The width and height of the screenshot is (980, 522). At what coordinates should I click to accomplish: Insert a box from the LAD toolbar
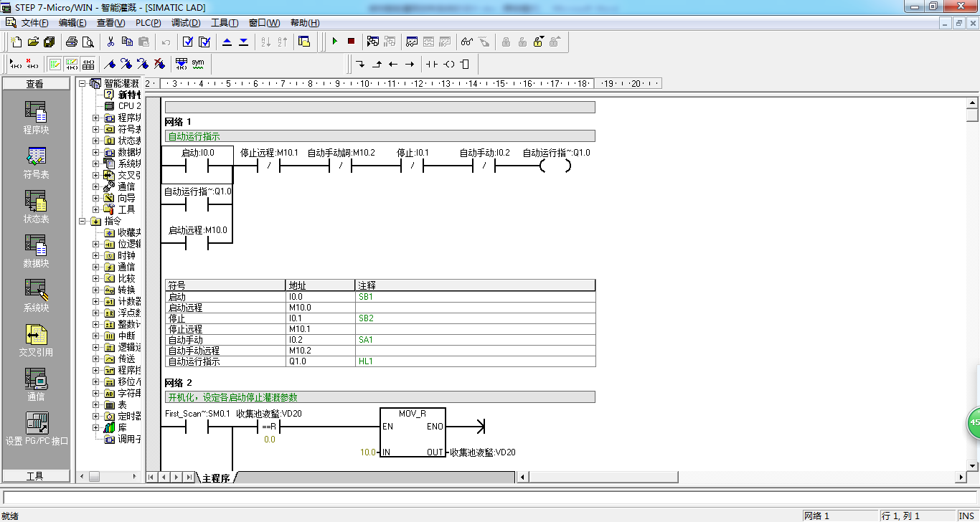tap(465, 64)
